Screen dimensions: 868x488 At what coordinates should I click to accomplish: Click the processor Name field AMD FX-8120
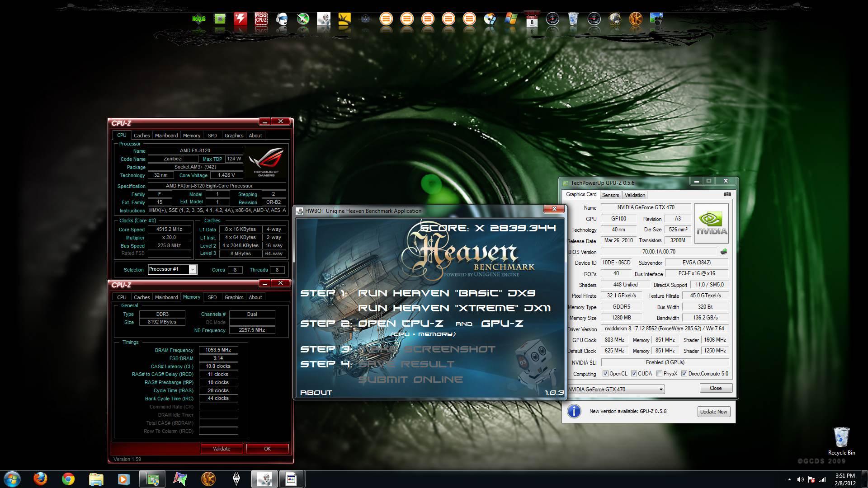[x=195, y=150]
